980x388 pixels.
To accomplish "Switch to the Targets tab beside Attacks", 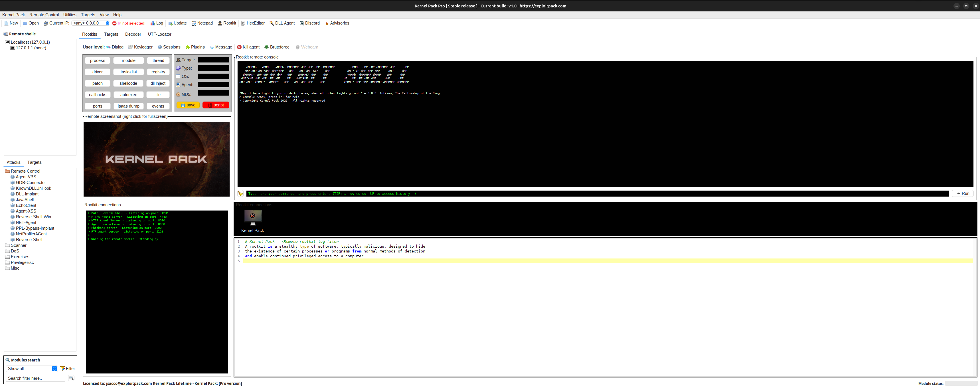I will 34,162.
